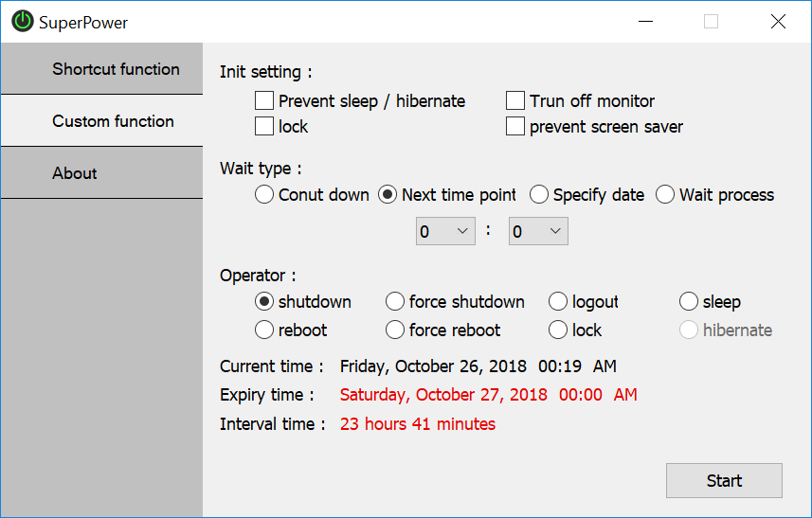Select the sleep operator
Viewport: 812px width, 518px height.
tap(690, 302)
